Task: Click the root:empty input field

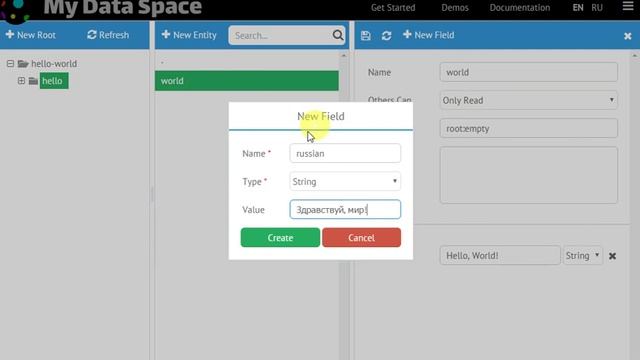Action: (529, 128)
